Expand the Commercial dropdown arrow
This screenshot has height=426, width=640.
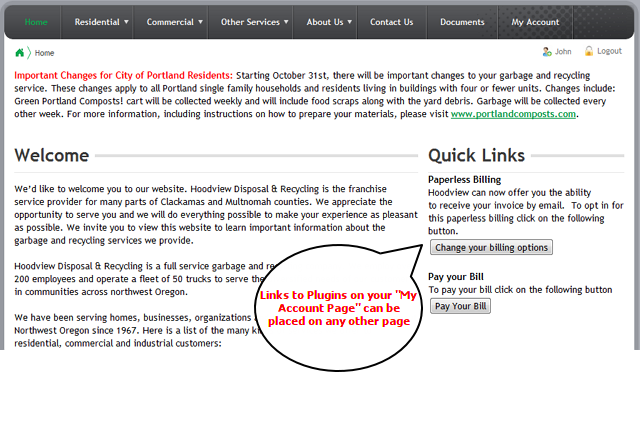coord(200,22)
